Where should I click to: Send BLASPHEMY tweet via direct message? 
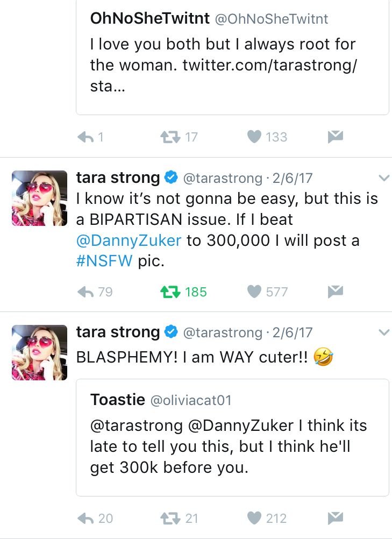(336, 518)
